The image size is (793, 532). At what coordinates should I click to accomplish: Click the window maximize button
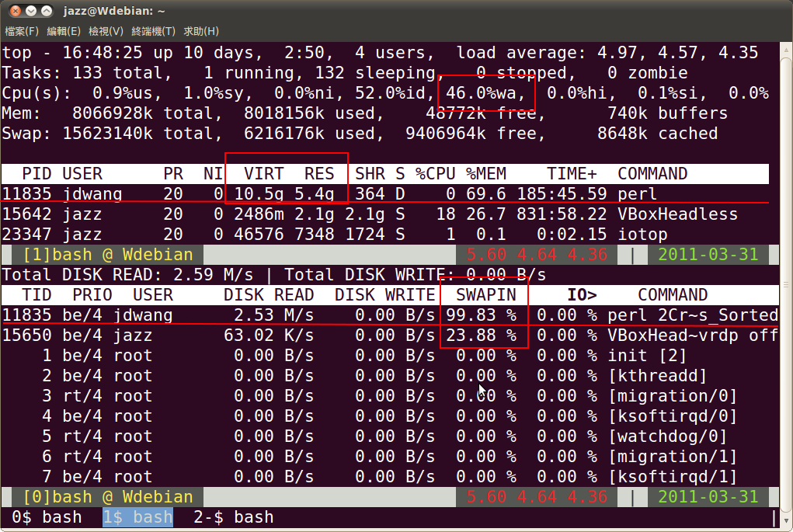[x=47, y=11]
